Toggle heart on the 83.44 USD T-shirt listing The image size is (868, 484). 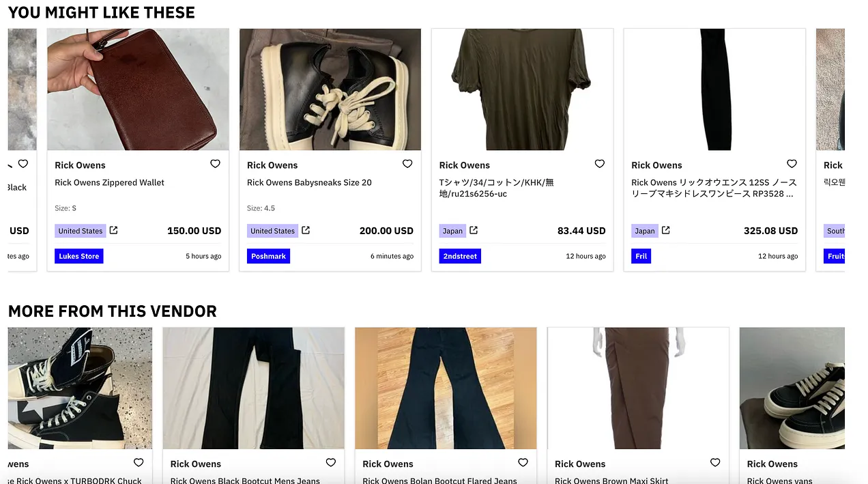600,164
